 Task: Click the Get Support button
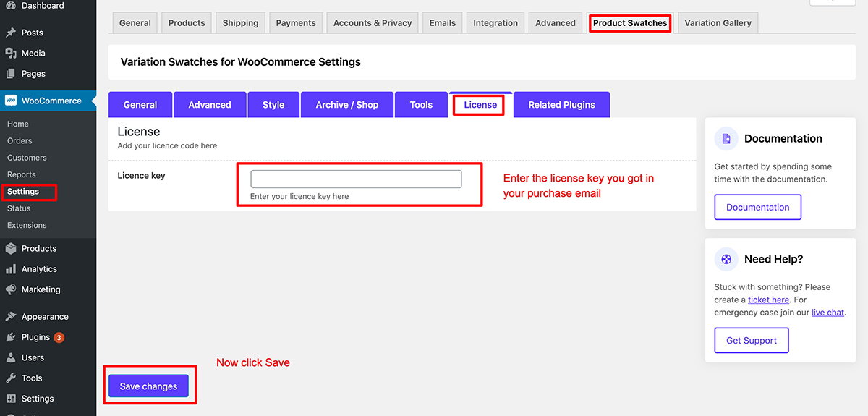(752, 340)
